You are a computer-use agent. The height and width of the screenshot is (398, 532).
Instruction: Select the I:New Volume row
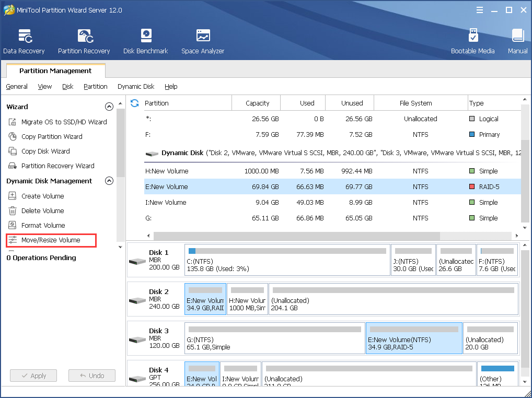coord(332,202)
